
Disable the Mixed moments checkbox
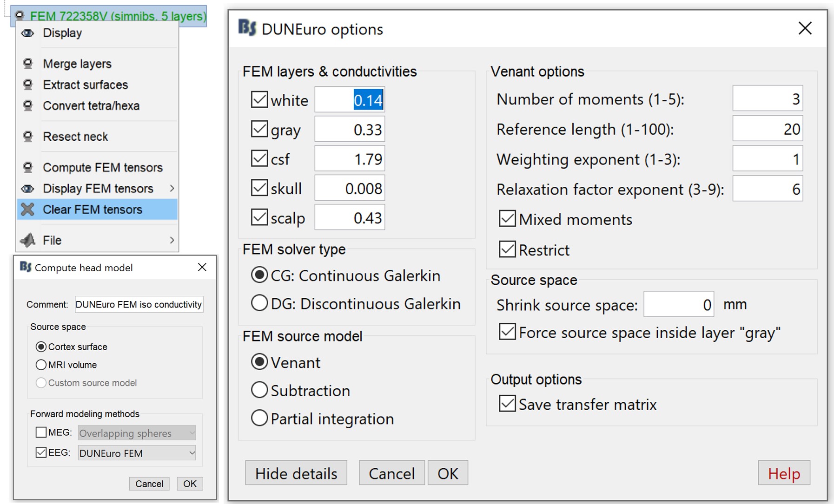click(x=507, y=219)
